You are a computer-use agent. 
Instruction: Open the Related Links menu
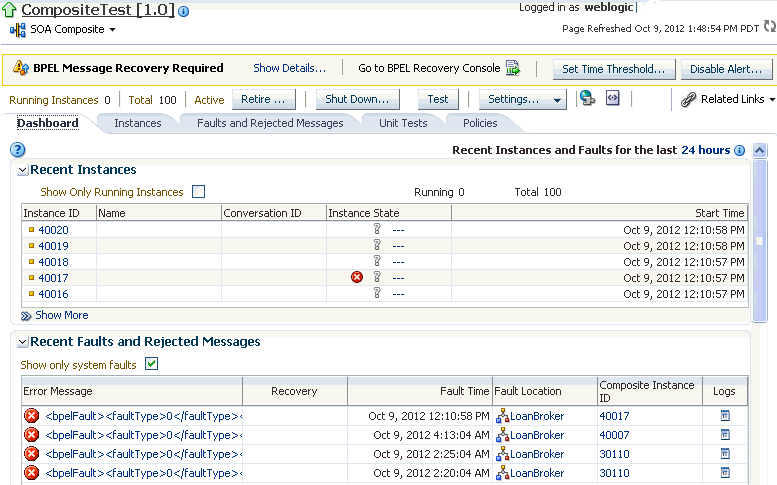737,99
